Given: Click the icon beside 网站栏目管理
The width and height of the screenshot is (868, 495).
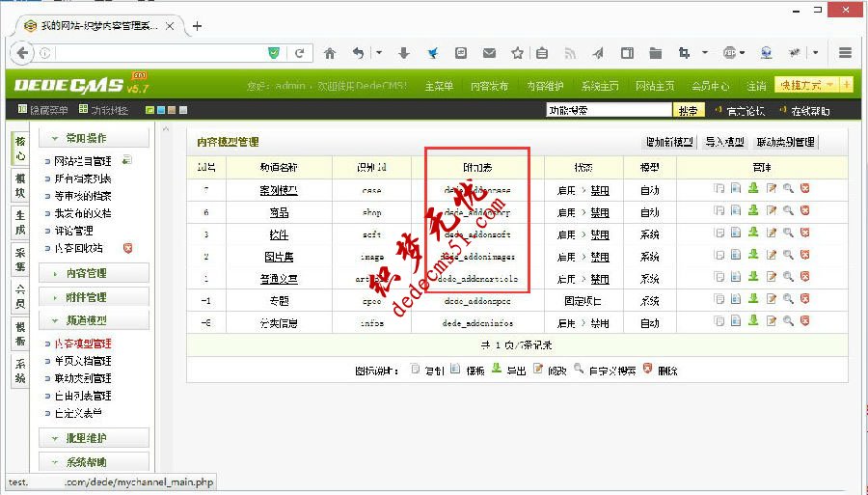Looking at the screenshot, I should coord(126,160).
